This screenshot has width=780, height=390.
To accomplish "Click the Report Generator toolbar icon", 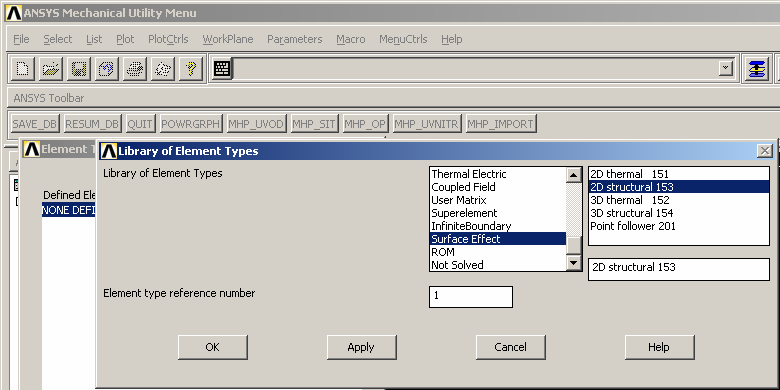I will tap(163, 69).
